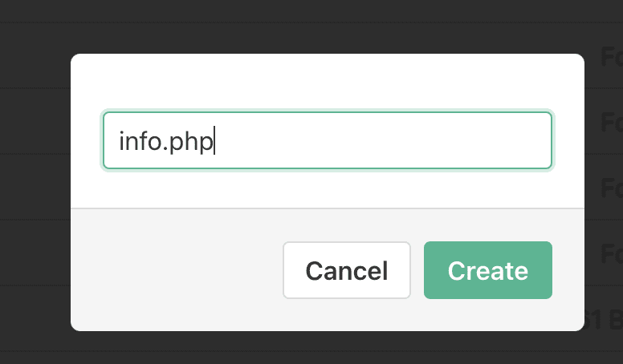Click the white dialog area above the input
The image size is (623, 364).
click(327, 82)
